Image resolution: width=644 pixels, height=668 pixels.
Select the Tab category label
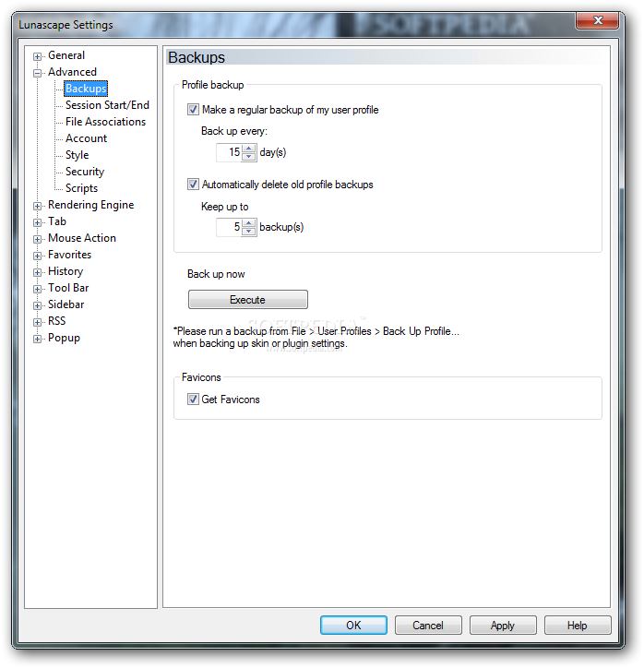[x=57, y=221]
